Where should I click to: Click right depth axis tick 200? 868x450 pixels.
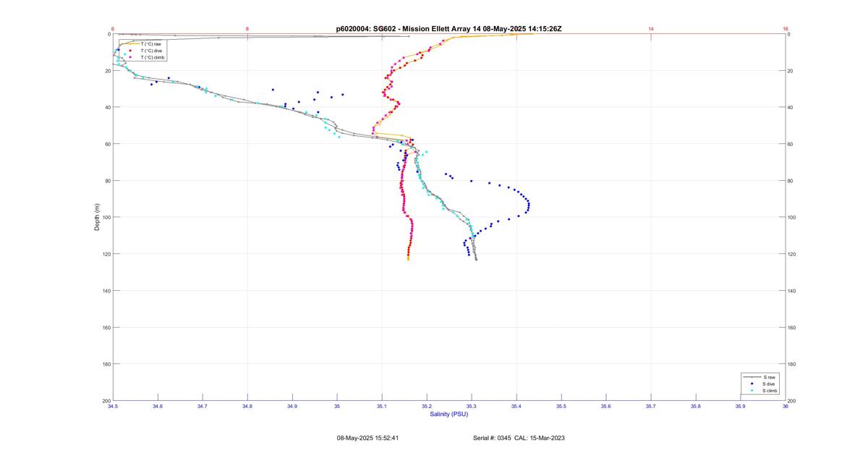[x=792, y=401]
